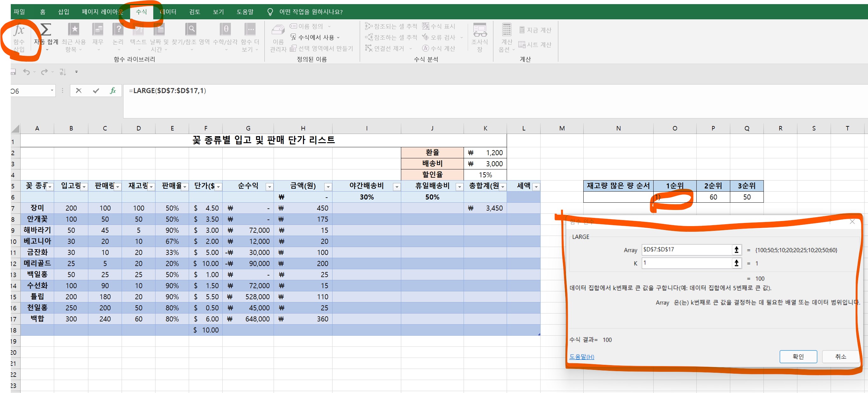Screen dimensions: 868x393
Task: Switch to the 데이터 ribbon tab
Action: coord(168,12)
